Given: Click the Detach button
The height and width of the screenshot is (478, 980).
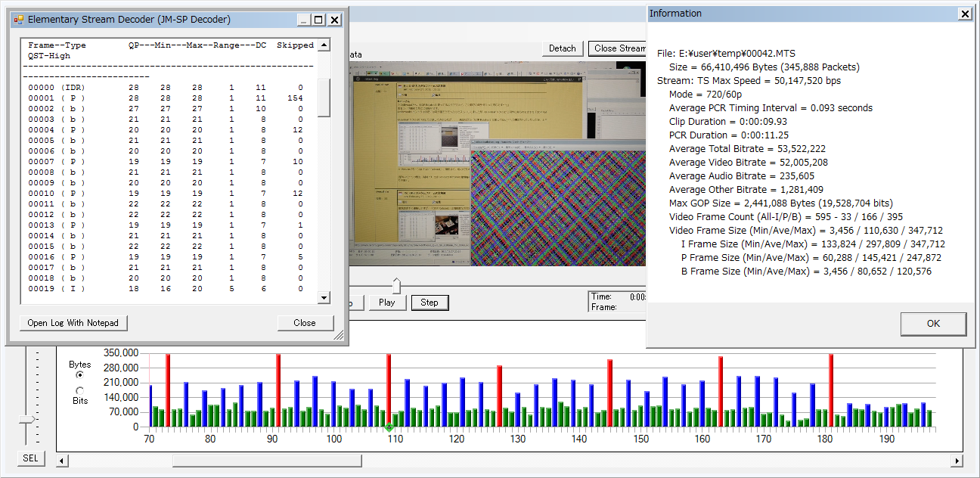Looking at the screenshot, I should (562, 48).
